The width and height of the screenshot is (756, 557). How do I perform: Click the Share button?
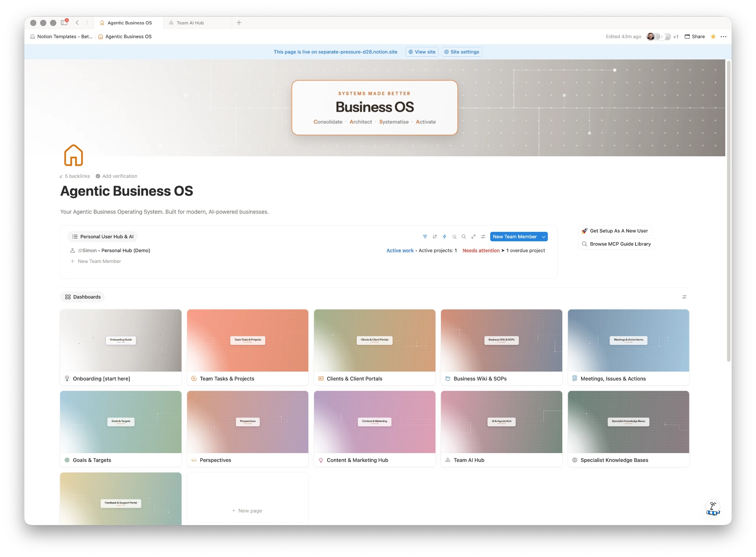tap(695, 37)
